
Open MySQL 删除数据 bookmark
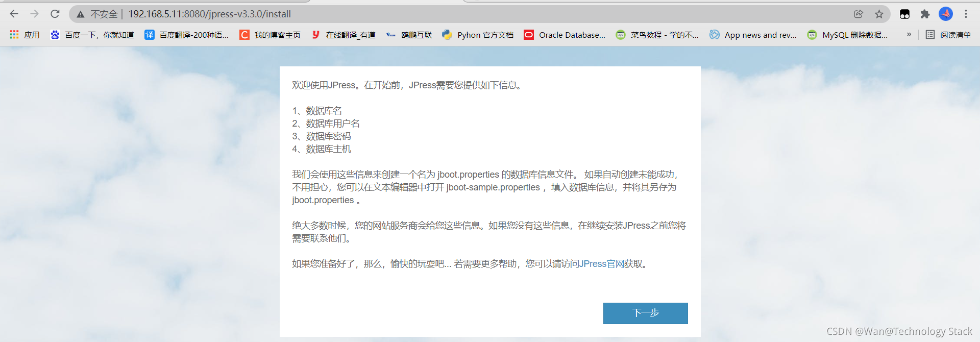847,35
